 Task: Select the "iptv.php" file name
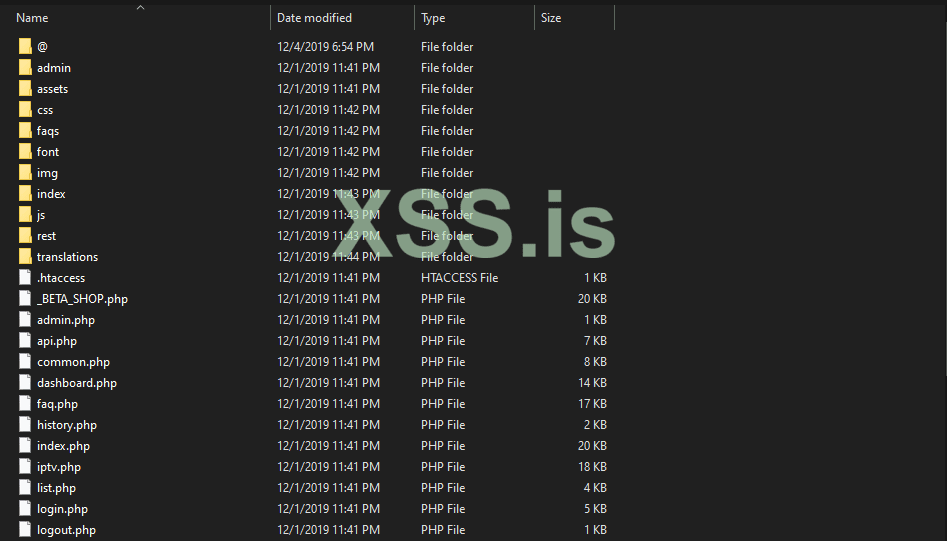coord(59,467)
